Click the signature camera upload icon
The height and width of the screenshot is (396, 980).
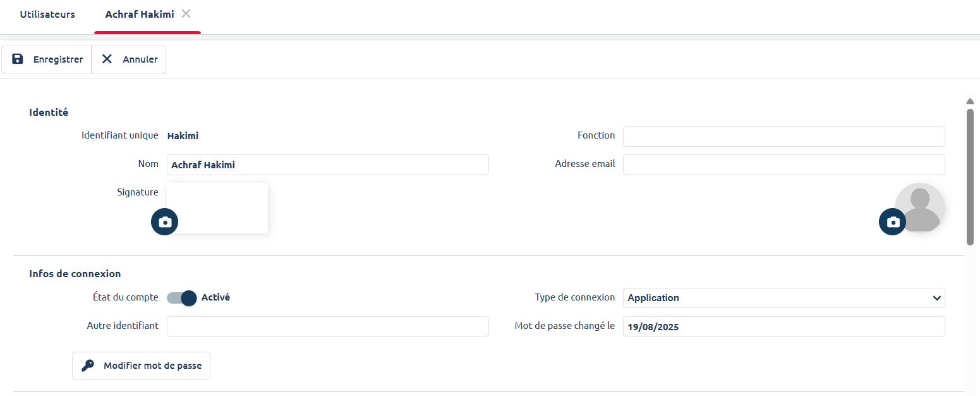tap(165, 222)
